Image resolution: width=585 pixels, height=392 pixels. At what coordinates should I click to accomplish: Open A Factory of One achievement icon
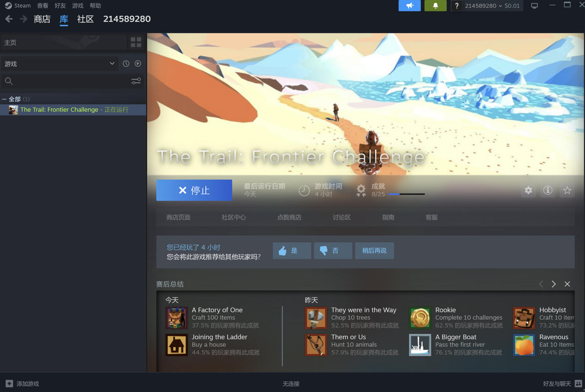coord(177,318)
